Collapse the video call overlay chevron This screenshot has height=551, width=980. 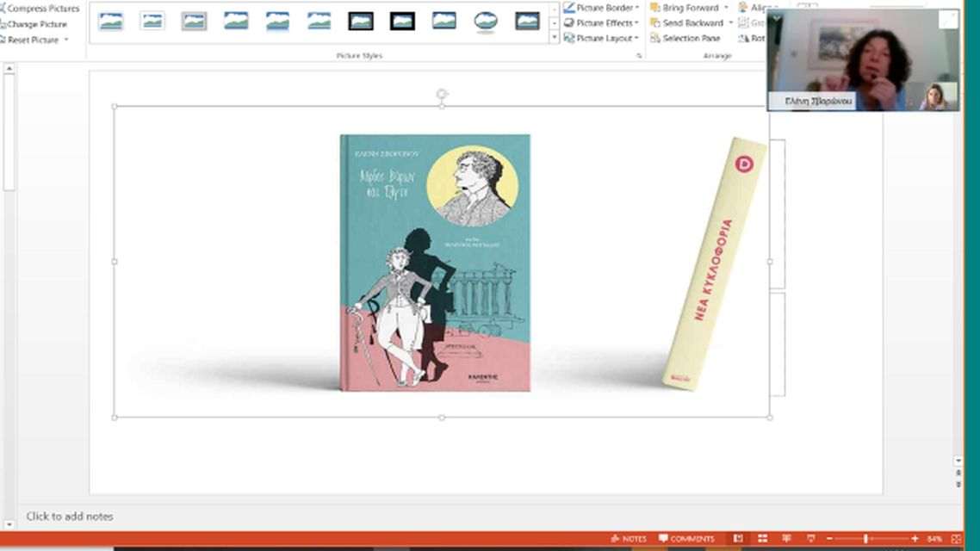point(777,19)
